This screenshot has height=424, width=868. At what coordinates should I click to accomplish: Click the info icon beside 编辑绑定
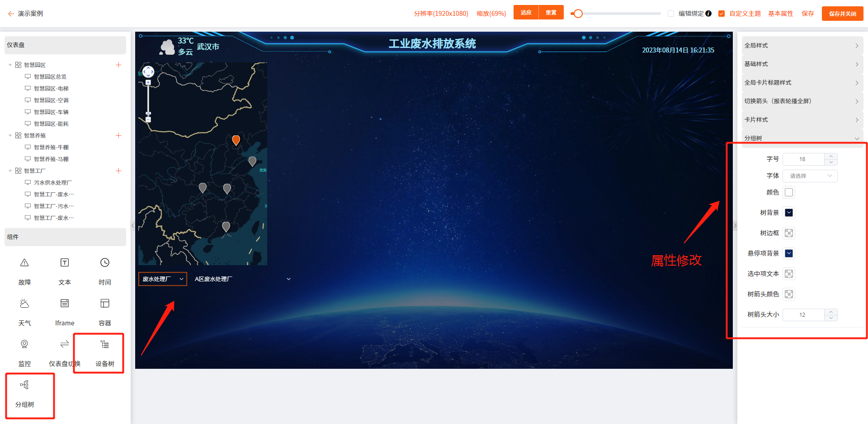point(708,14)
